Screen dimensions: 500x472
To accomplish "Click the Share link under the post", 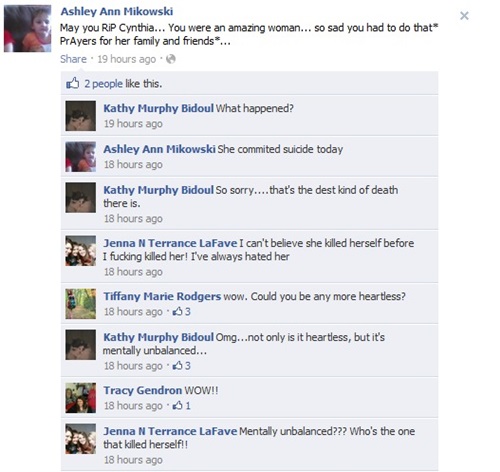I will [x=73, y=59].
